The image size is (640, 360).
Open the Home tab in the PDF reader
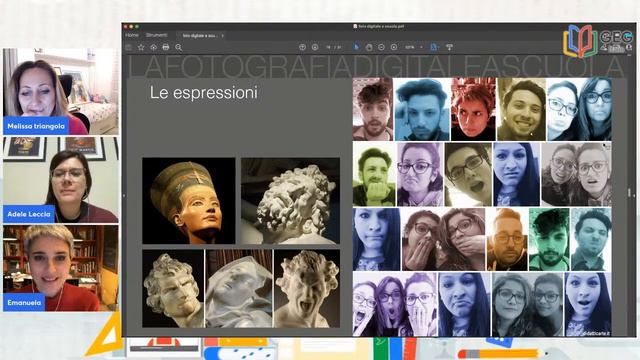tap(132, 36)
